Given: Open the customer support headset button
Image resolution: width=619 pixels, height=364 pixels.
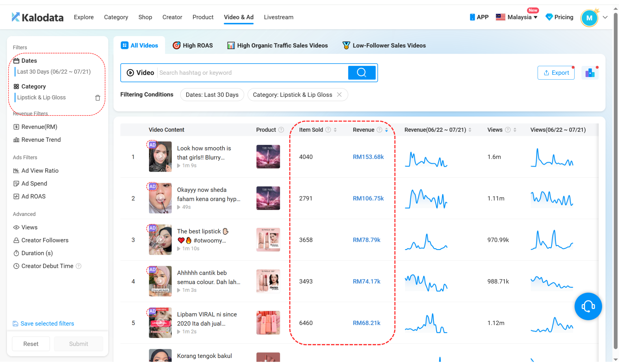Looking at the screenshot, I should point(588,306).
